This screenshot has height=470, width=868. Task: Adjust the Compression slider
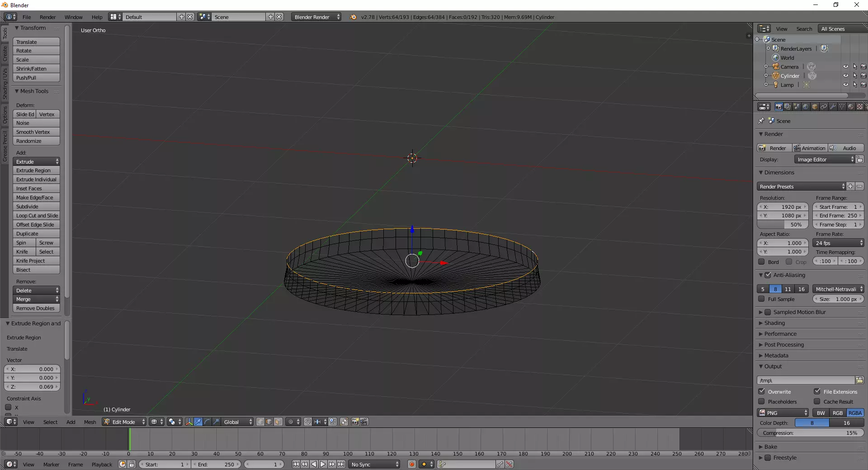click(810, 433)
